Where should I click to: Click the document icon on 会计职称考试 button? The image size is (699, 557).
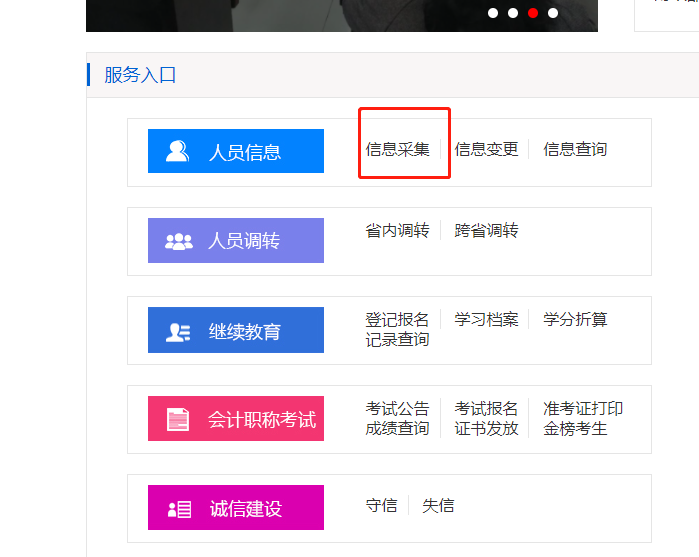(178, 419)
